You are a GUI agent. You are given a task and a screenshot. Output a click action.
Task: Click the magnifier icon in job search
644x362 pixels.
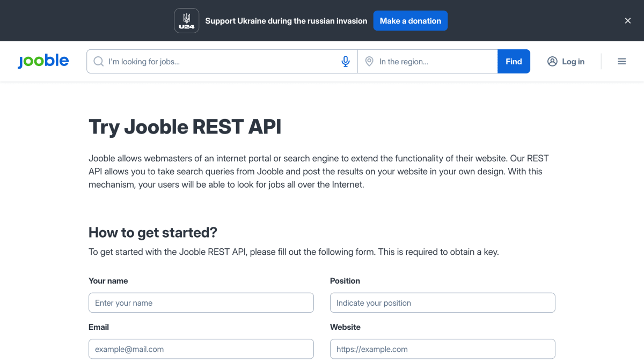99,62
